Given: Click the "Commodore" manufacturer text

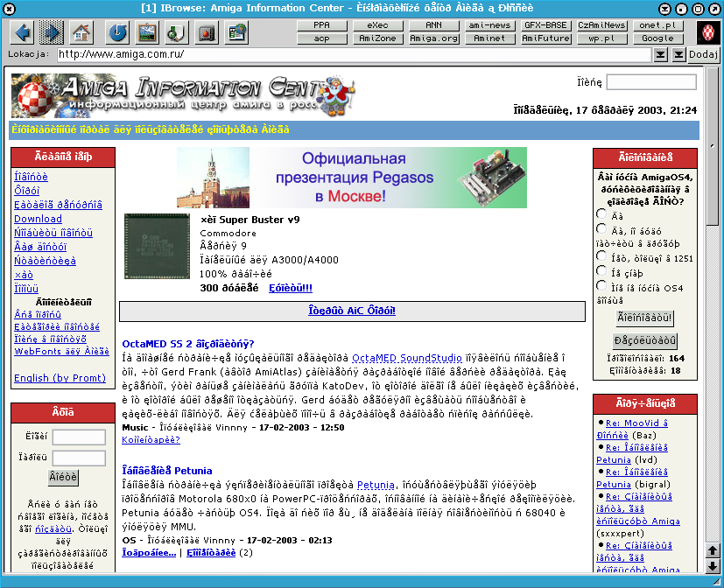Looking at the screenshot, I should click(x=228, y=233).
